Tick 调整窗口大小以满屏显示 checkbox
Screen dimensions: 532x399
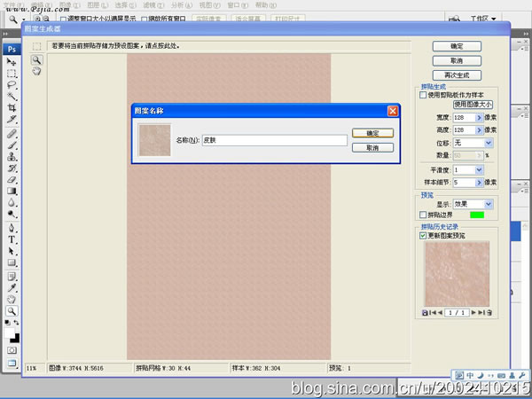pyautogui.click(x=63, y=20)
